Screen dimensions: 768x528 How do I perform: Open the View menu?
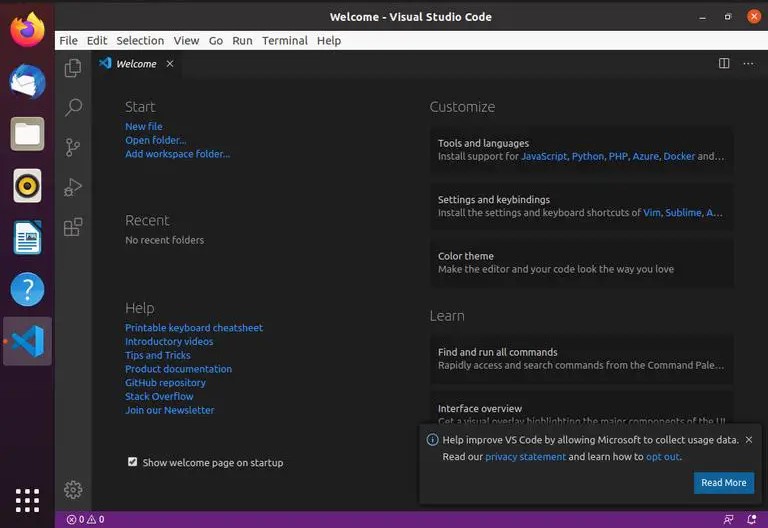186,41
